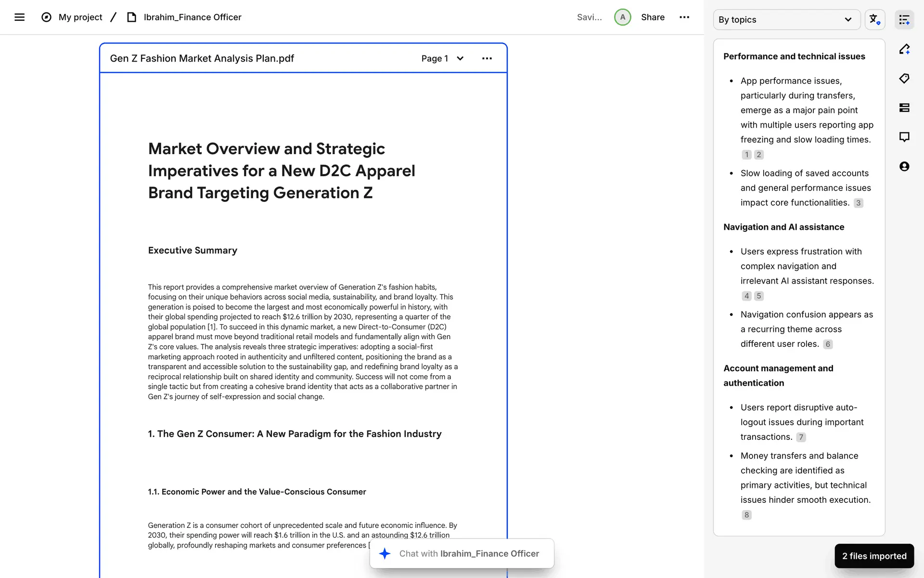The height and width of the screenshot is (578, 924).
Task: Click the 2 files imported notification
Action: [x=874, y=556]
